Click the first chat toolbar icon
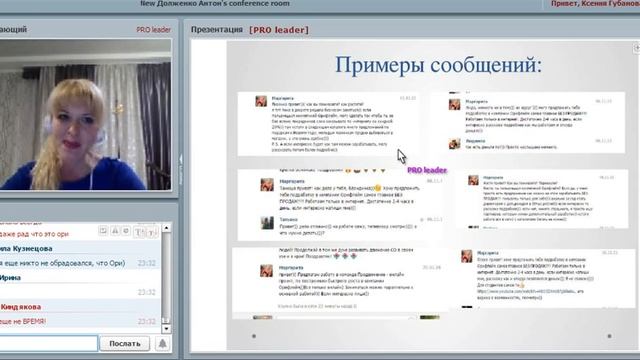 (x=103, y=231)
